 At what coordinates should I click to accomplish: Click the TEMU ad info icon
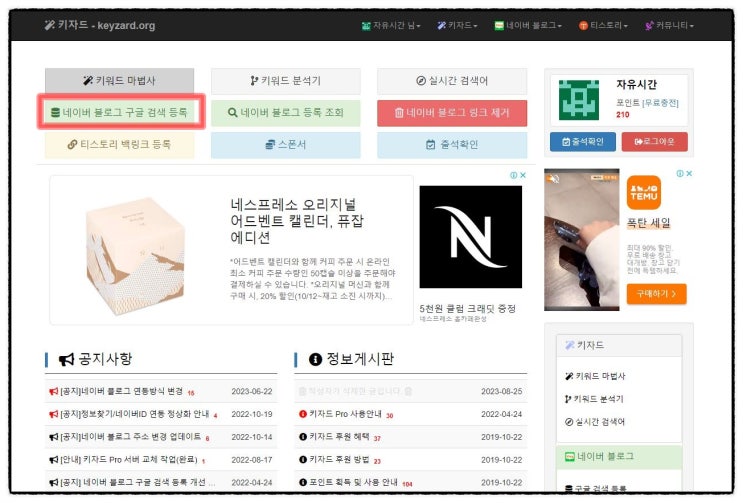(x=680, y=174)
